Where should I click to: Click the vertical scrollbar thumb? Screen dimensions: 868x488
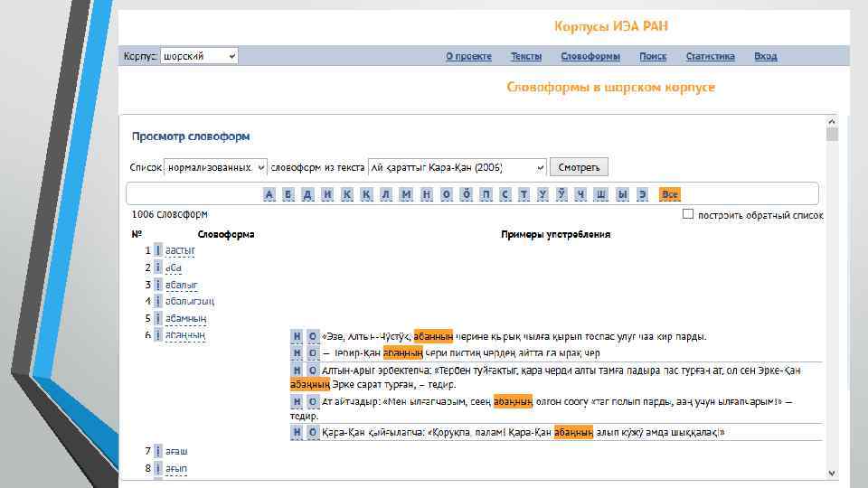pyautogui.click(x=832, y=135)
